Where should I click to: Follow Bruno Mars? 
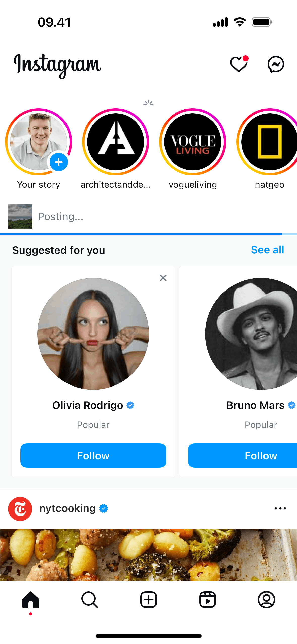click(261, 456)
